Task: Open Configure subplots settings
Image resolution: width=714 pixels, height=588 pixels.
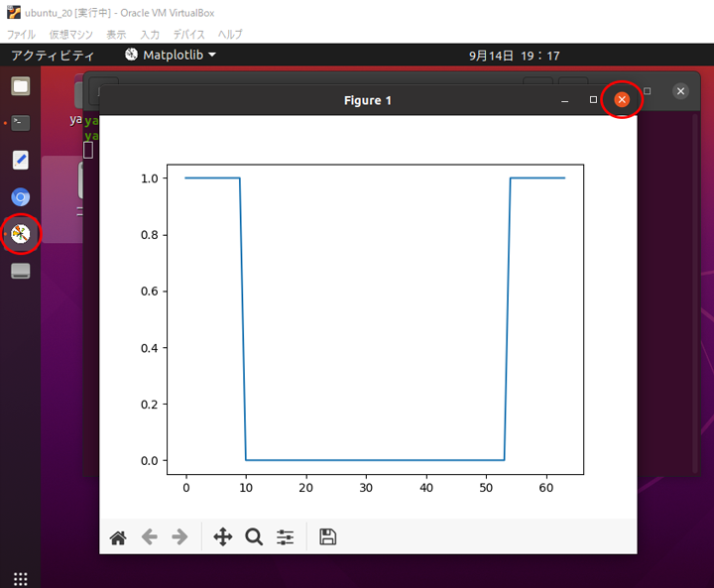Action: (x=285, y=537)
